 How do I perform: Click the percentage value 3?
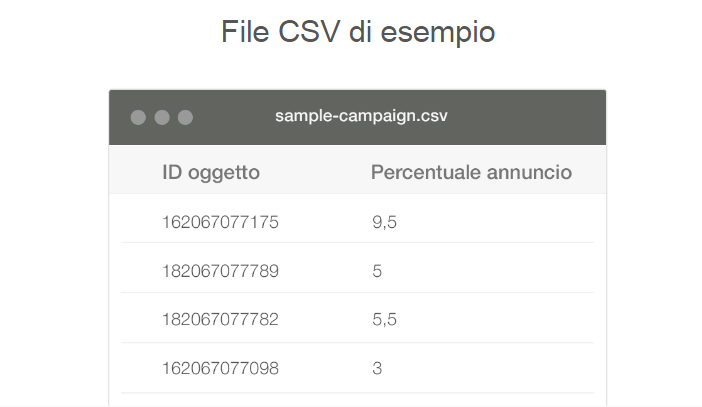point(377,369)
